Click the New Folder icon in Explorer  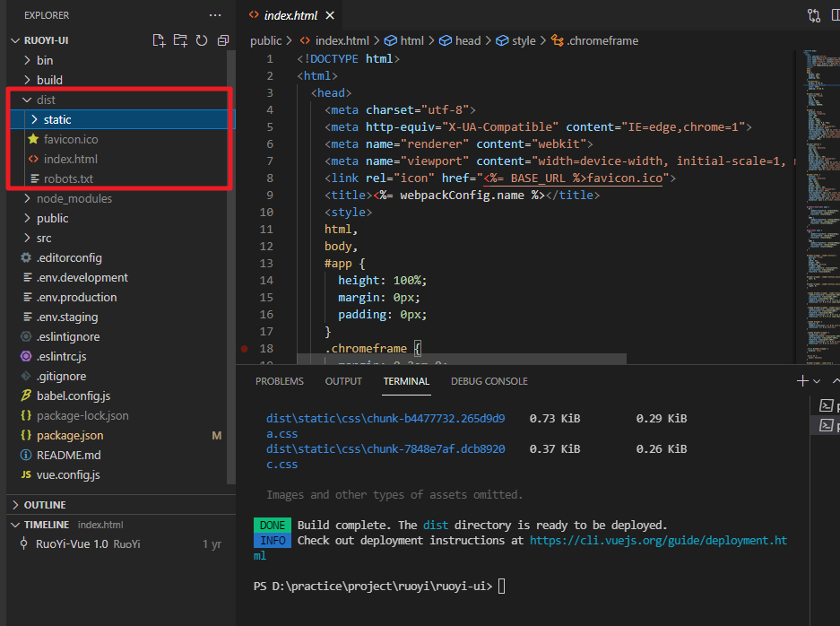point(180,40)
